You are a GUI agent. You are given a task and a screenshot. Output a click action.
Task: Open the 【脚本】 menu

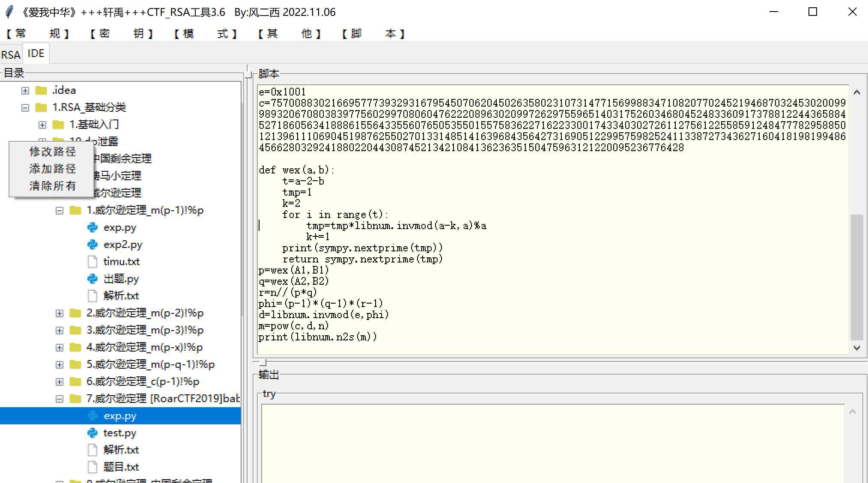[373, 33]
